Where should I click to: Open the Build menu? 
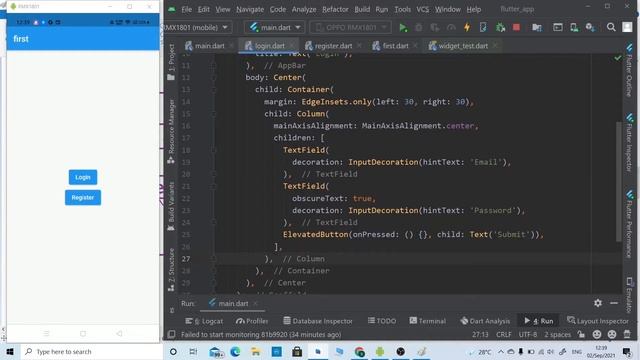tap(362, 9)
